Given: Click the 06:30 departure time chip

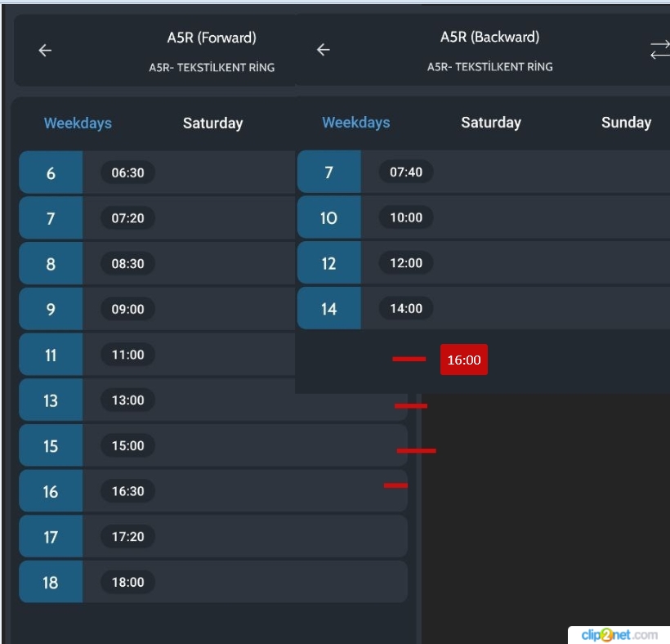Looking at the screenshot, I should click(x=127, y=172).
